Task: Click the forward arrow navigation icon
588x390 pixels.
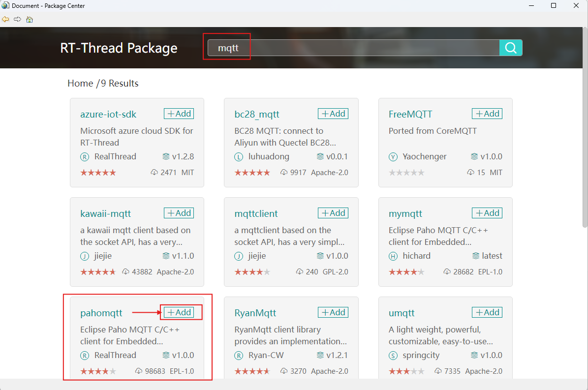Action: point(17,19)
